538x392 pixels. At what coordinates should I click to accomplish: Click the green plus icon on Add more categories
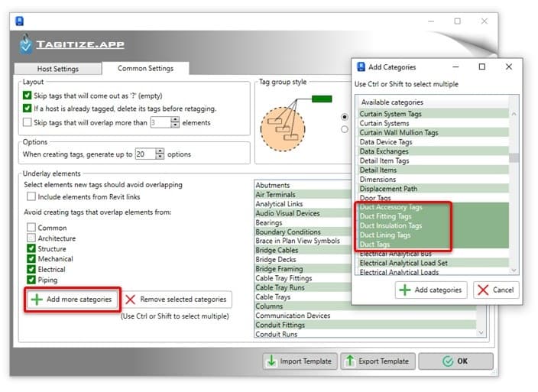click(37, 300)
